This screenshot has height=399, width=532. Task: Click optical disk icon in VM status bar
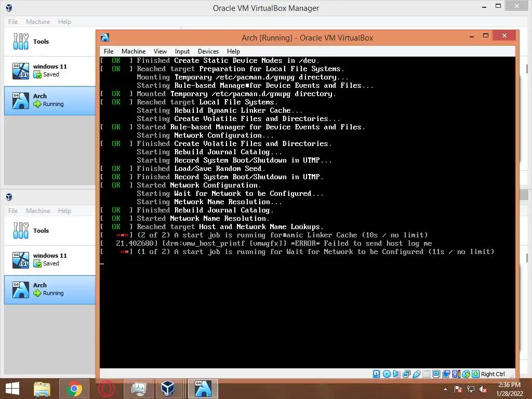tap(387, 374)
